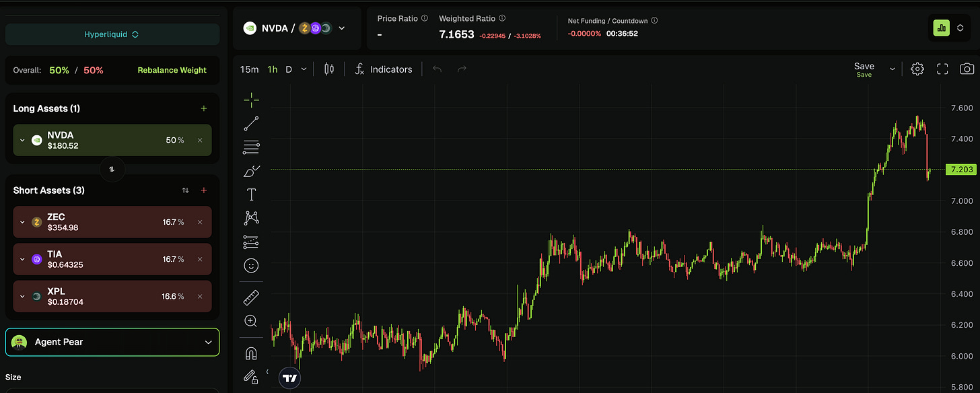980x393 pixels.
Task: Select the 15m timeframe
Action: coord(249,69)
